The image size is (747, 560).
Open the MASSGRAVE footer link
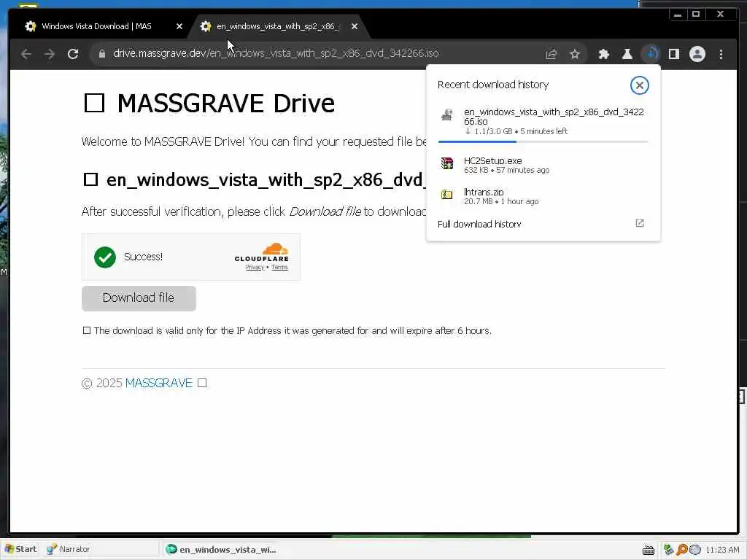(158, 383)
